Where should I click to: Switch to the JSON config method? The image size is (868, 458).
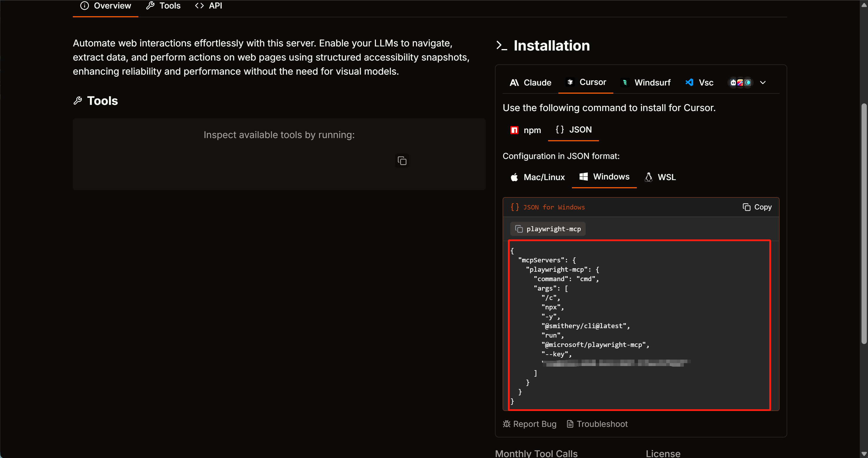573,130
